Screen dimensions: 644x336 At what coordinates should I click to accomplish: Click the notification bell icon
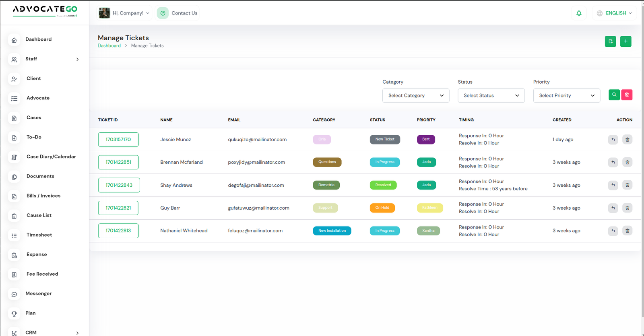(x=579, y=13)
